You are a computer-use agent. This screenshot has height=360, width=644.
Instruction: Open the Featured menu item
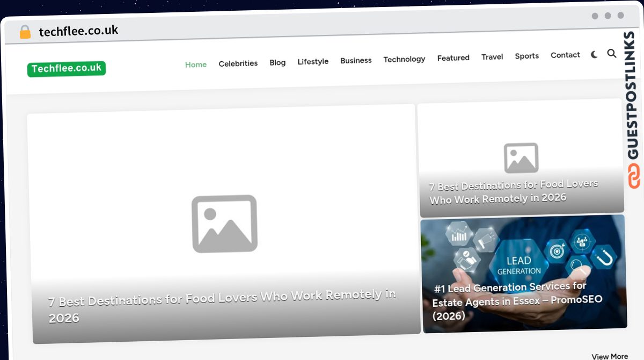point(453,57)
